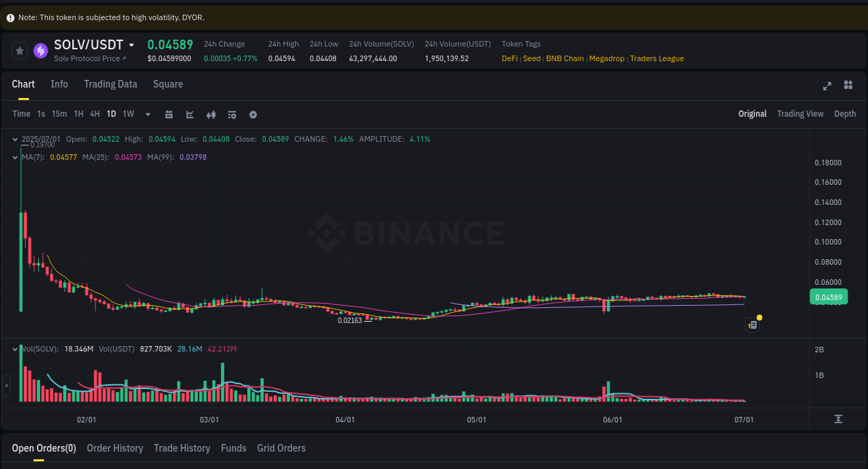The height and width of the screenshot is (469, 868).
Task: Open the Order History tab
Action: [x=115, y=448]
